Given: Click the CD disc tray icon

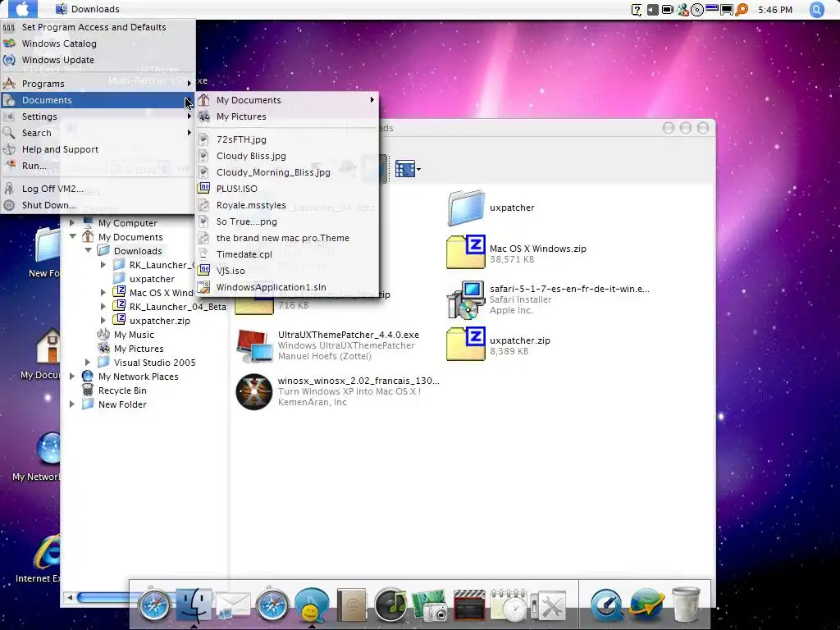Looking at the screenshot, I should click(x=697, y=10).
